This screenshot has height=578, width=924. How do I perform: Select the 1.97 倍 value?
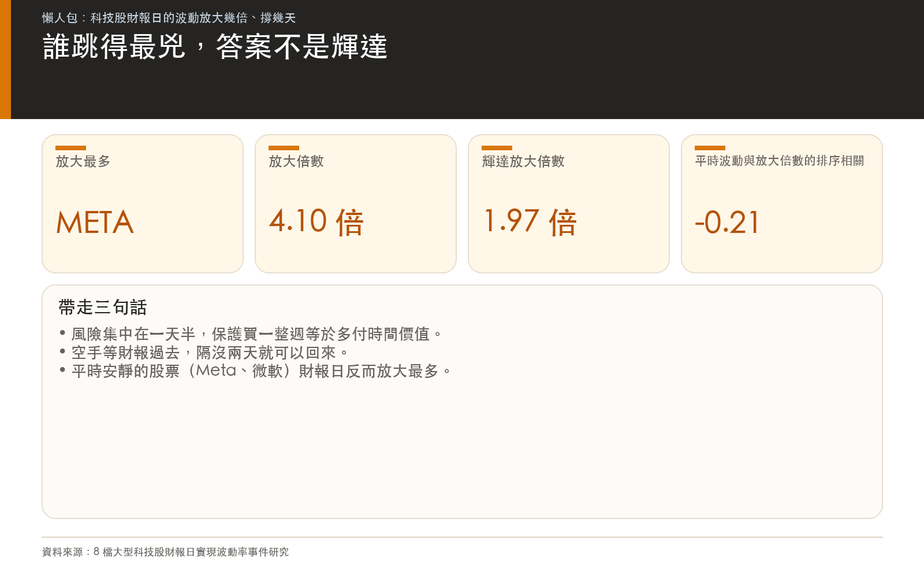[x=530, y=223]
